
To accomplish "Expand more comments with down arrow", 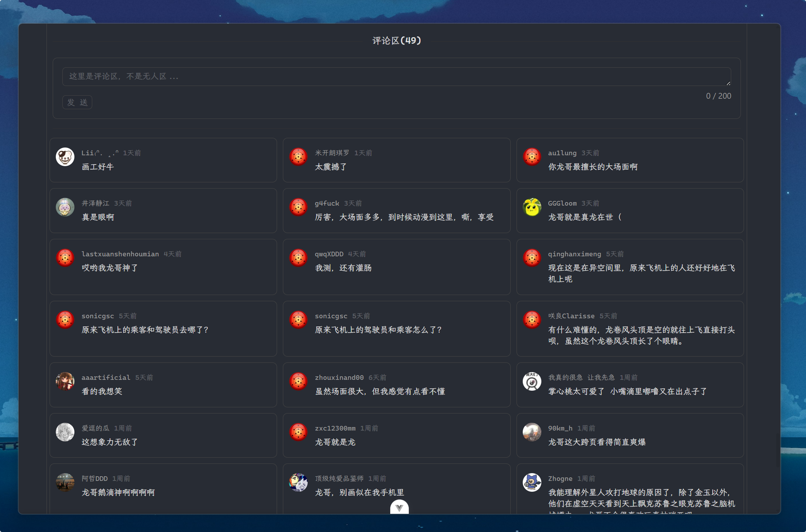I will pyautogui.click(x=399, y=507).
